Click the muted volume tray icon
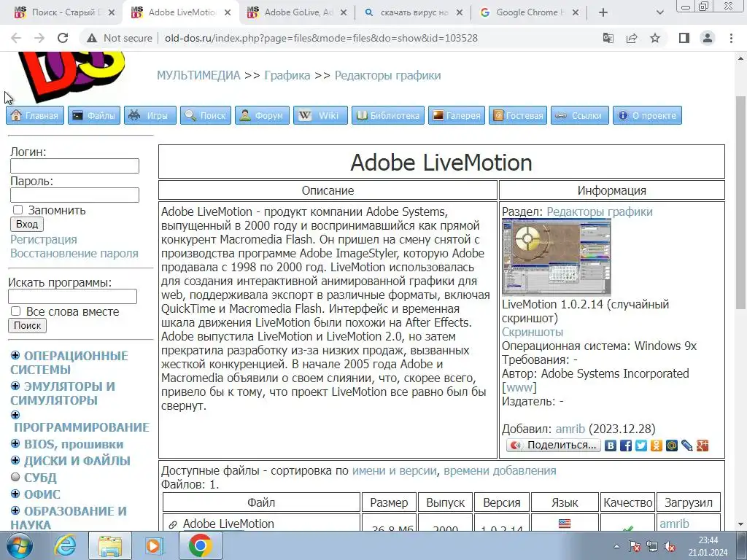The width and height of the screenshot is (747, 560). [x=670, y=547]
